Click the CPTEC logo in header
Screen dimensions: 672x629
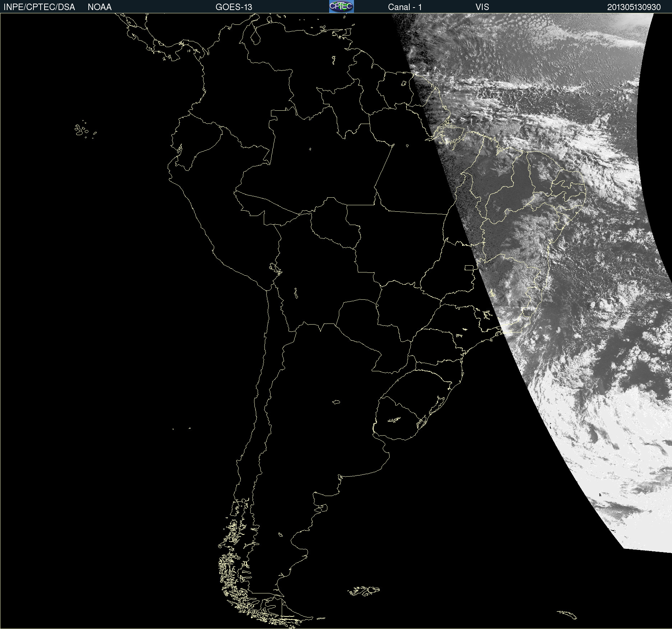[x=341, y=6]
